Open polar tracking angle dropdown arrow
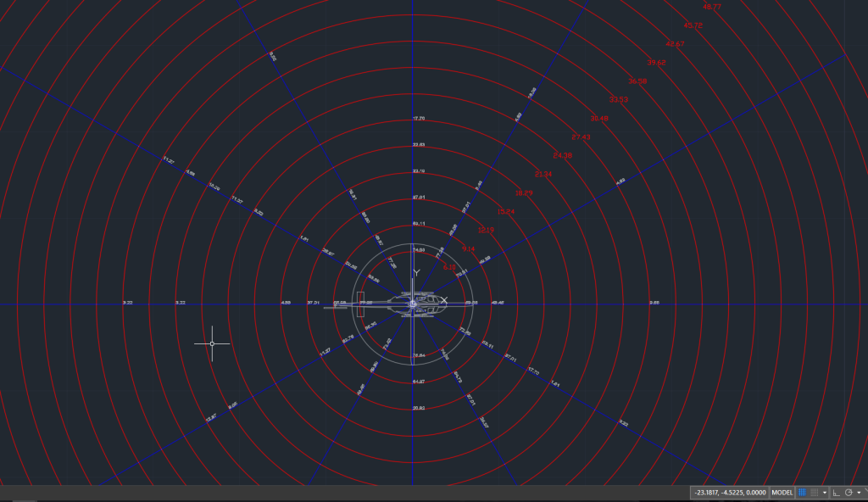868x502 pixels. click(859, 493)
